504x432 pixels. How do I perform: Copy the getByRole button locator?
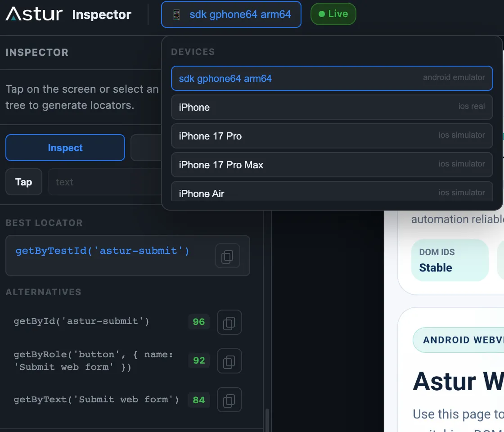pos(229,361)
